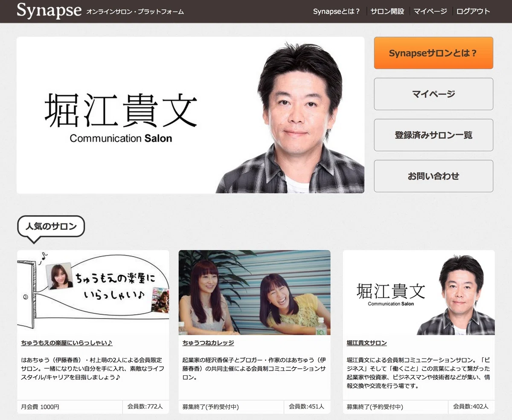Image resolution: width=512 pixels, height=420 pixels.
Task: Click the orange Synapseサロンとは？ button
Action: click(x=433, y=53)
